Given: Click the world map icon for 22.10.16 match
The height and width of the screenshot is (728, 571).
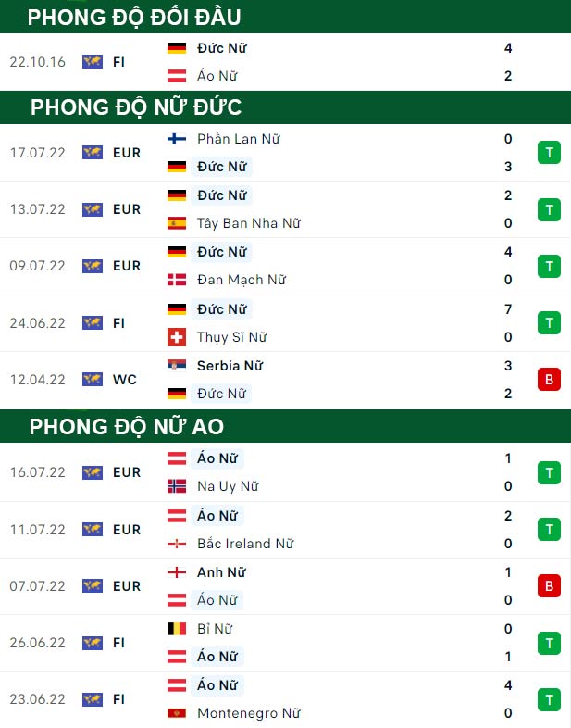Looking at the screenshot, I should (93, 62).
